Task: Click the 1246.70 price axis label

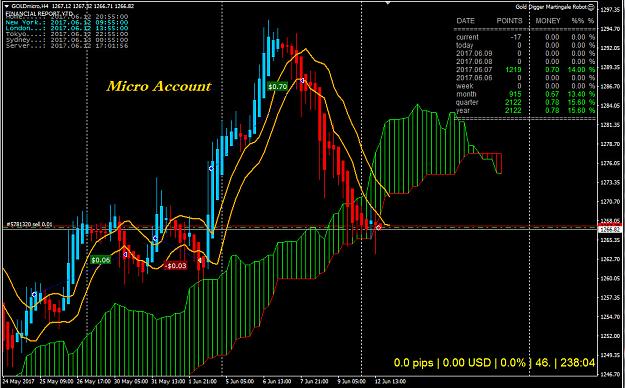Action: pos(611,374)
